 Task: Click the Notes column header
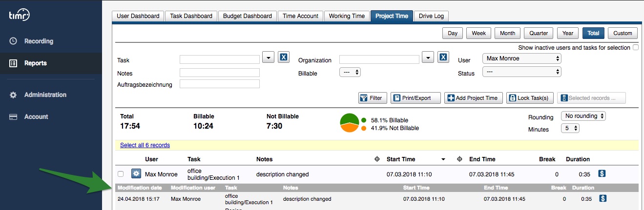[x=265, y=159]
